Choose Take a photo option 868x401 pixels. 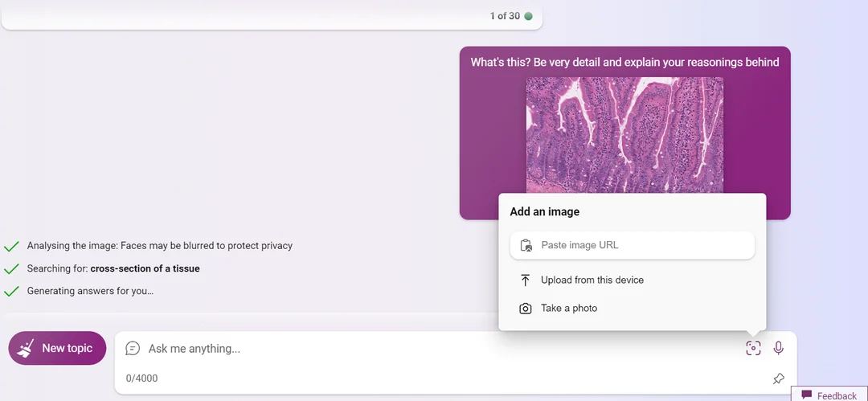tap(569, 308)
